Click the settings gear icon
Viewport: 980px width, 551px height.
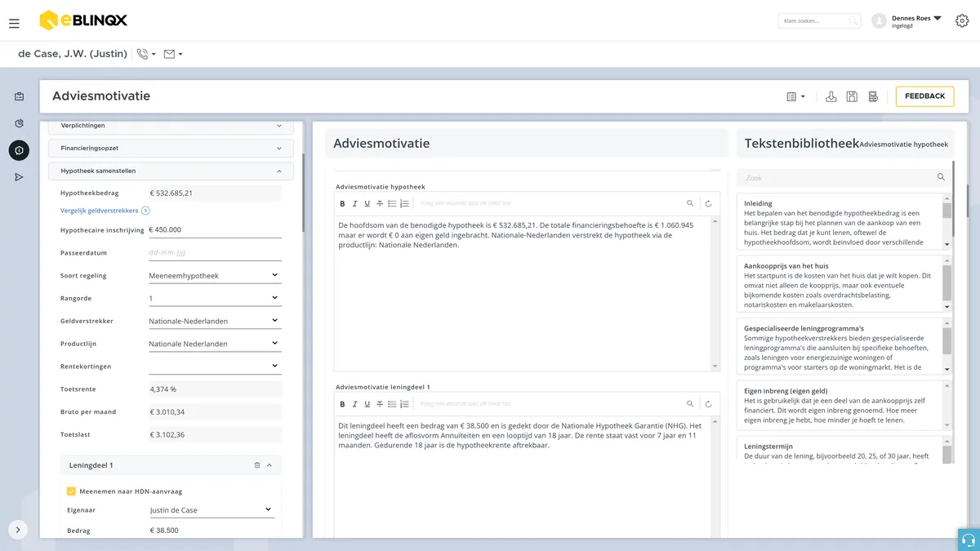coord(961,21)
